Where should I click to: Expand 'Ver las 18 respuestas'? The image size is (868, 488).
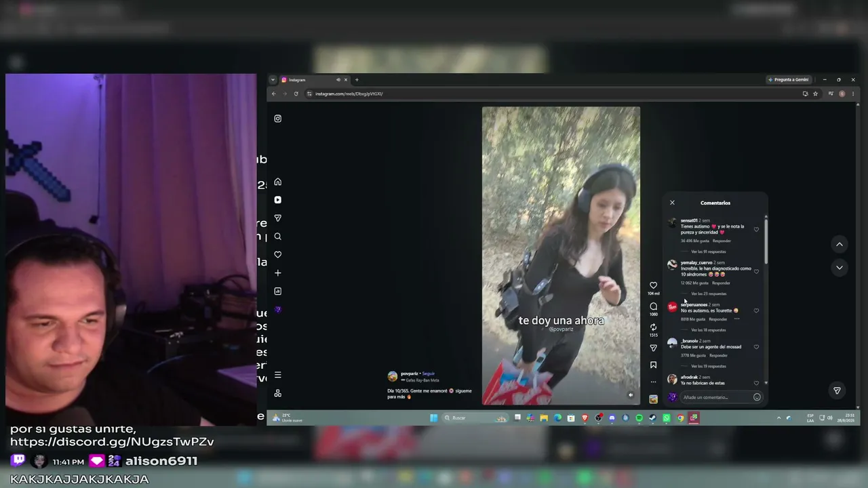tap(708, 330)
